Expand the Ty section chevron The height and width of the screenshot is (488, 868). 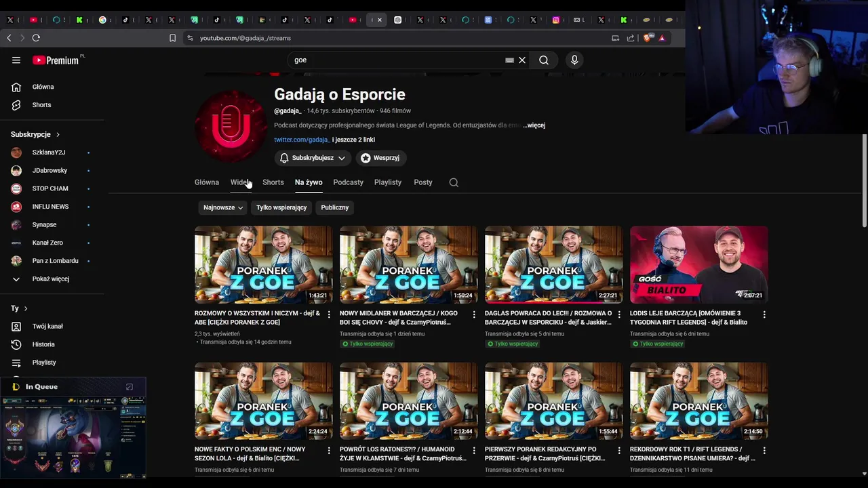(26, 308)
